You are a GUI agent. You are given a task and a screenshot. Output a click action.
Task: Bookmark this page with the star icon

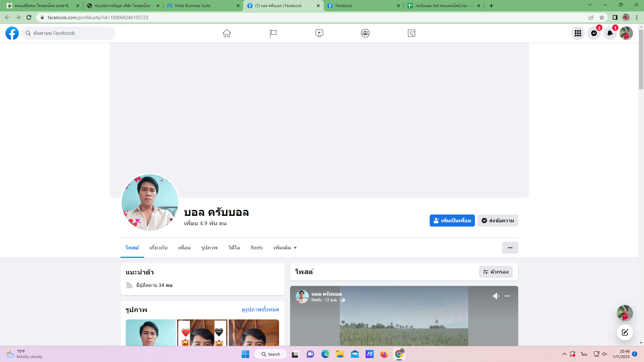[x=602, y=17]
